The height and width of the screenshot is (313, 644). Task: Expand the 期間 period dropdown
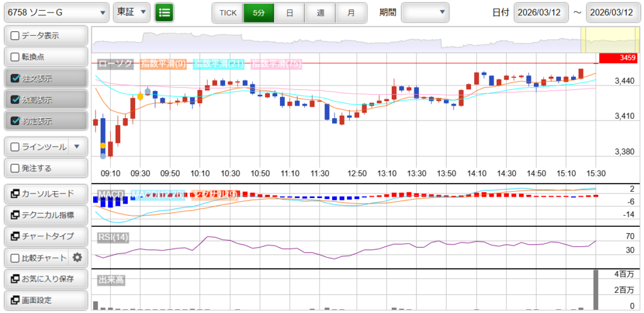[x=425, y=12]
